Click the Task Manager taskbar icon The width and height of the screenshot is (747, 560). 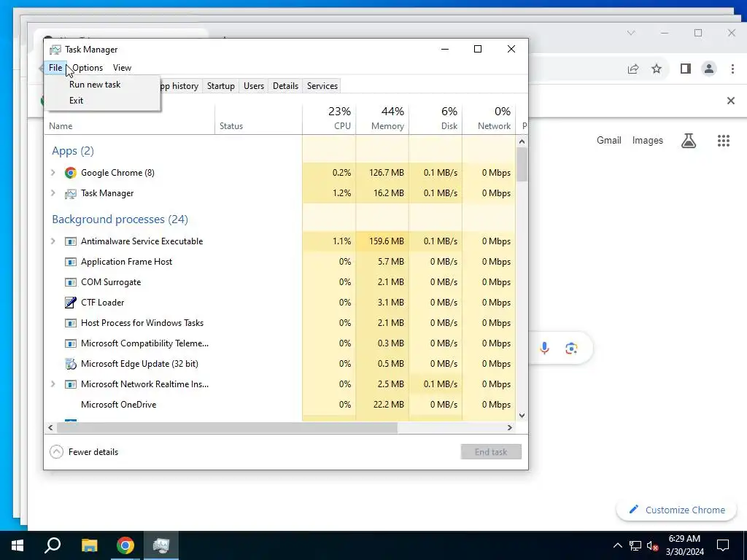coord(161,545)
